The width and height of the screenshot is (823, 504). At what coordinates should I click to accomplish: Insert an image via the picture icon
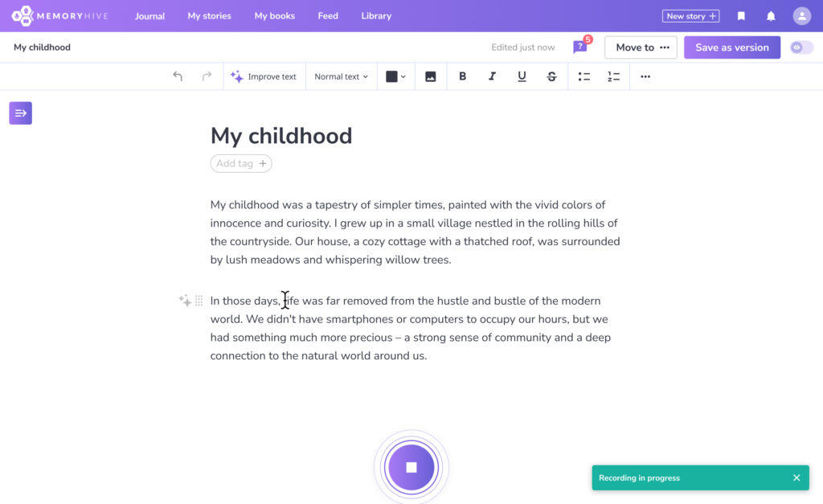pos(431,76)
